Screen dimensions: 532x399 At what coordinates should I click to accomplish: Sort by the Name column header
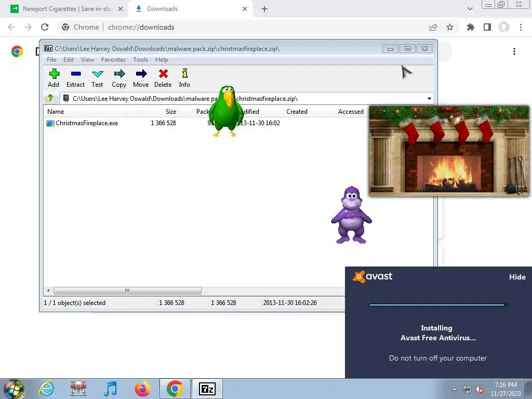[x=86, y=112]
